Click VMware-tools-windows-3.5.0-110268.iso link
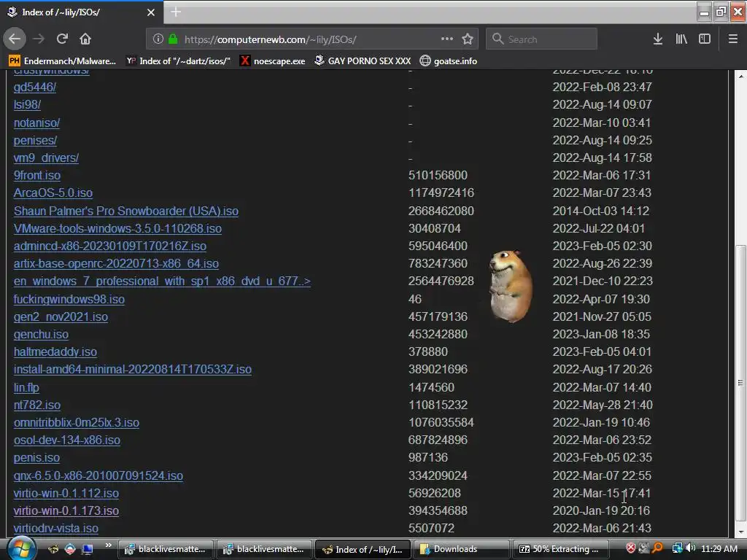Screen dimensions: 747x560 click(117, 228)
